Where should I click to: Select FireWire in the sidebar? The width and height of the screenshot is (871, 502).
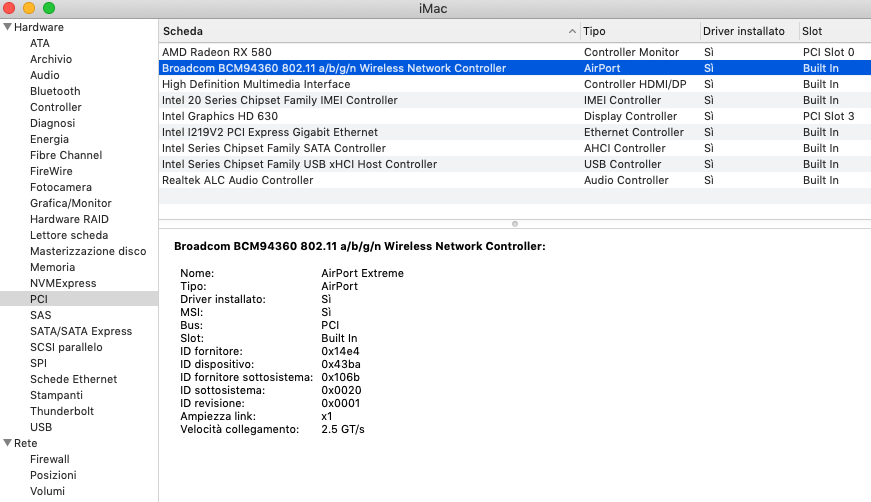tap(51, 171)
